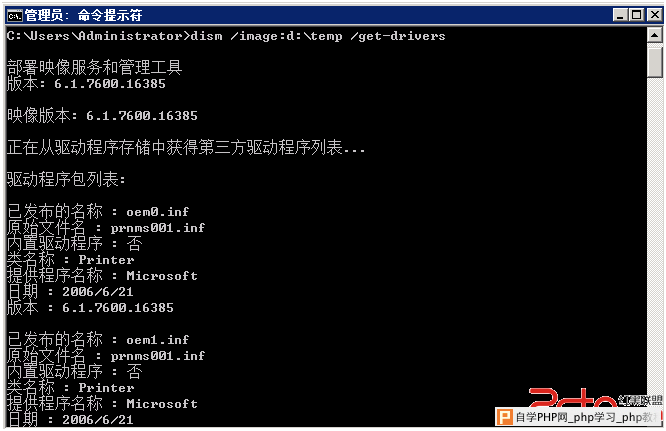Viewport: 666px width, 431px height.
Task: Click the 2006/6/21 date under oem0.inf
Action: (98, 292)
